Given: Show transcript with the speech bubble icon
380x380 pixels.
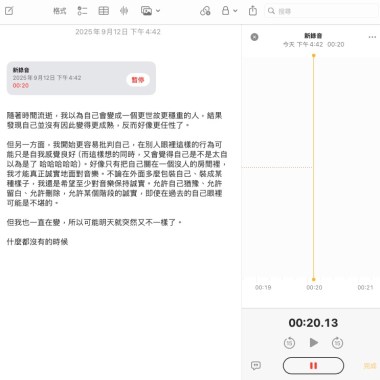Looking at the screenshot, I should [x=256, y=366].
